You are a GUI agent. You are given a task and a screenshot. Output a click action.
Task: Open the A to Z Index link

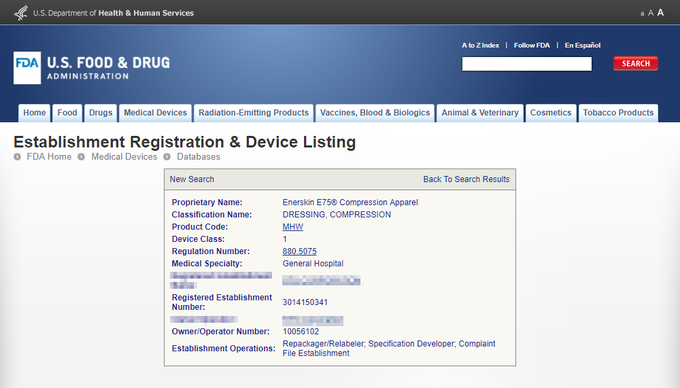pyautogui.click(x=480, y=46)
